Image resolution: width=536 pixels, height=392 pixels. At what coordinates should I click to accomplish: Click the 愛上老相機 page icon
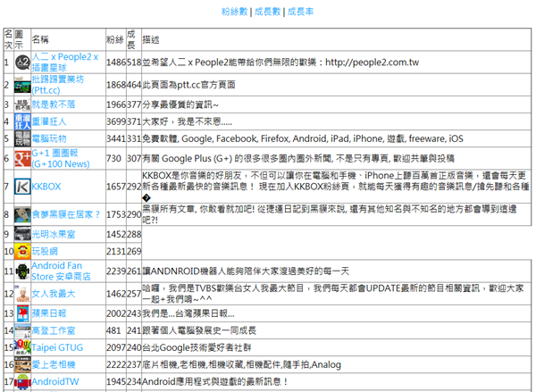(22, 364)
